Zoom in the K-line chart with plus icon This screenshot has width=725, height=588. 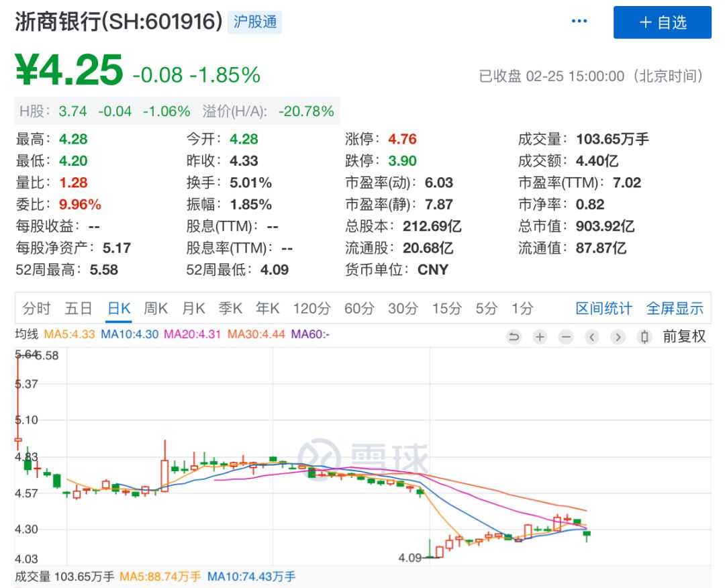tap(540, 337)
